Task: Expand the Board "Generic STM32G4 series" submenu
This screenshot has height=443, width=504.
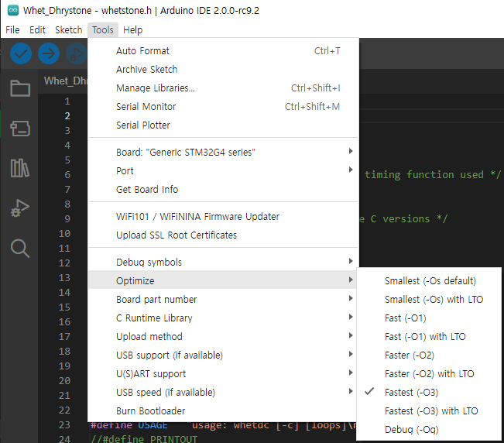Action: tap(223, 152)
